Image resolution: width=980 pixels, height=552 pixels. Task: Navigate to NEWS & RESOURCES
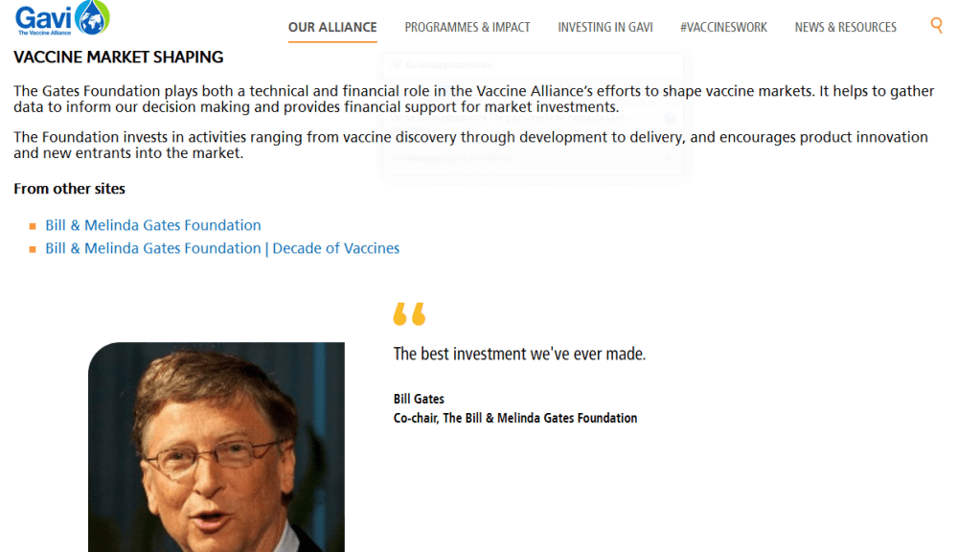coord(846,27)
